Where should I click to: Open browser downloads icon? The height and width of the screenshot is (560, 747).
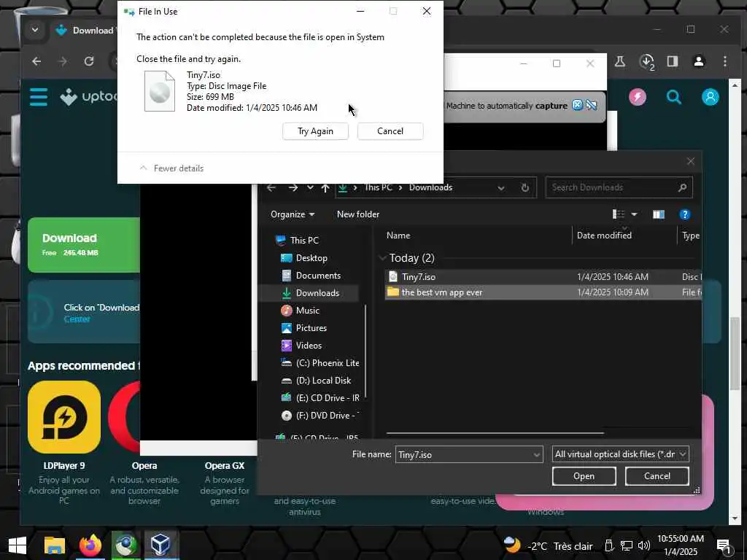tap(646, 61)
